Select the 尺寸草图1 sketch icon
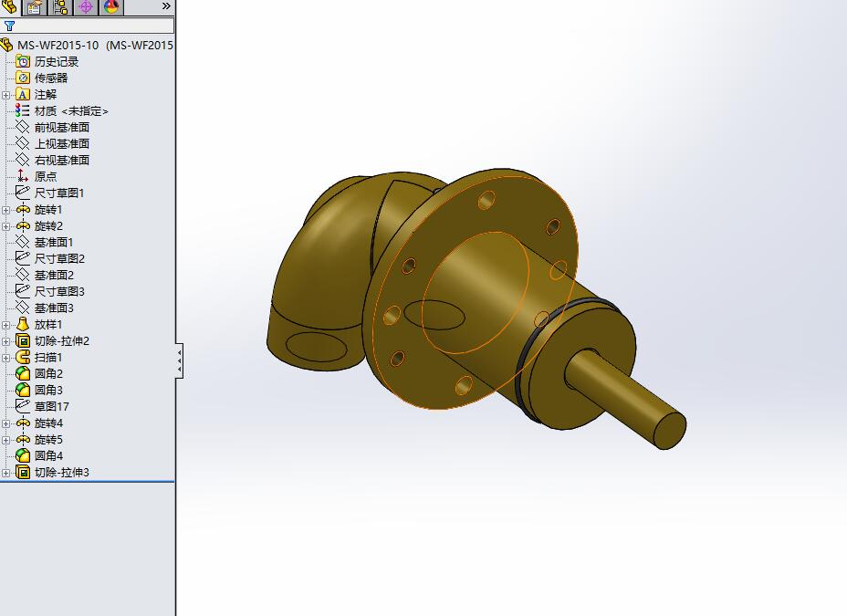This screenshot has height=616, width=847. (23, 193)
